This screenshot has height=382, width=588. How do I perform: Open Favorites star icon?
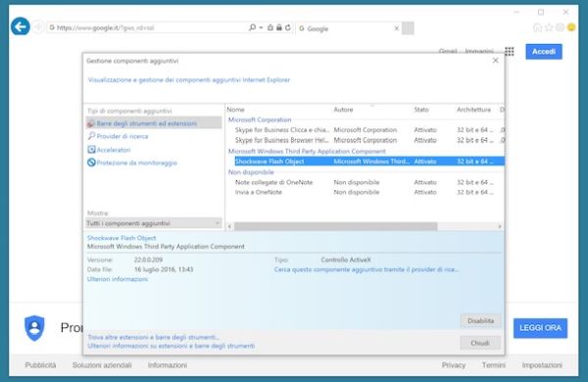click(549, 27)
